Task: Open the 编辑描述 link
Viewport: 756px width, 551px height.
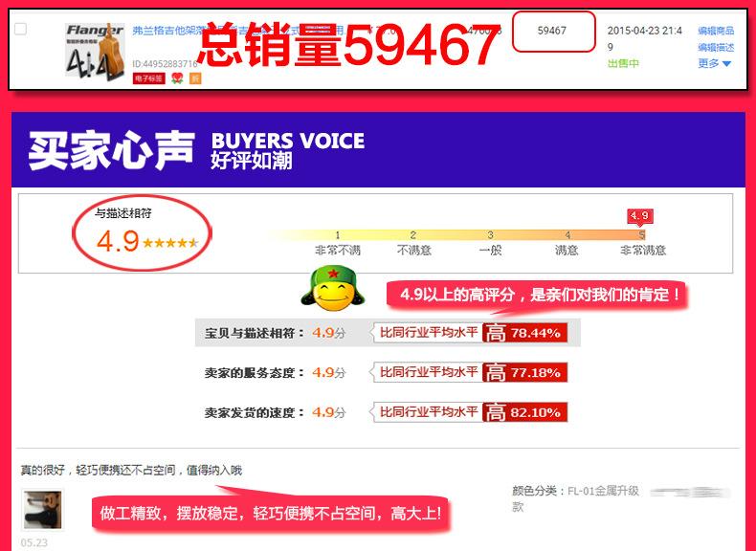Action: [716, 47]
